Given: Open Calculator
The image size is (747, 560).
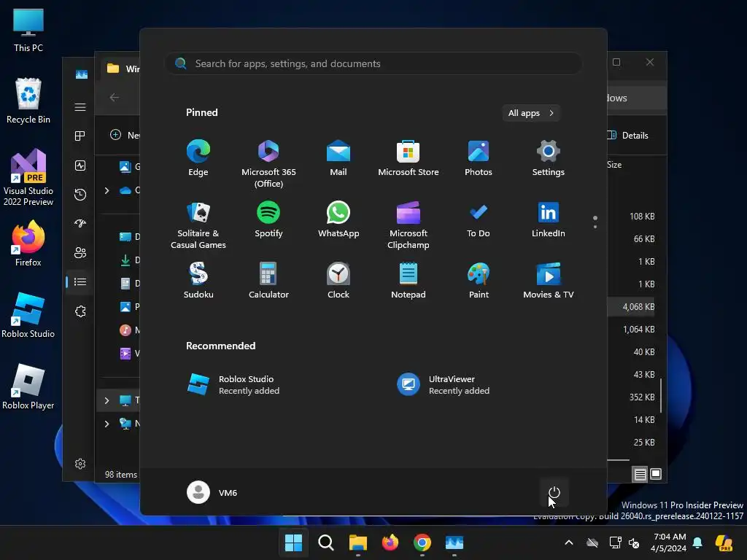Looking at the screenshot, I should point(268,281).
